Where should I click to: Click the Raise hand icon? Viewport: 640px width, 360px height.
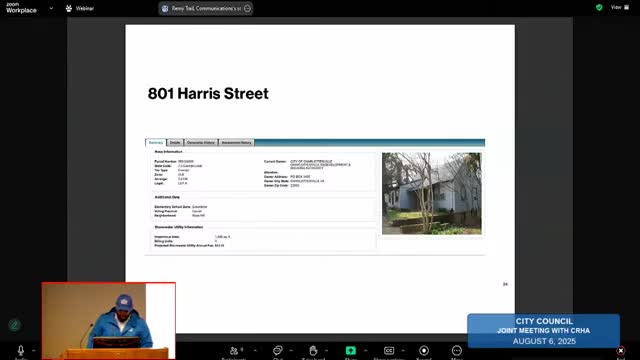pyautogui.click(x=313, y=351)
